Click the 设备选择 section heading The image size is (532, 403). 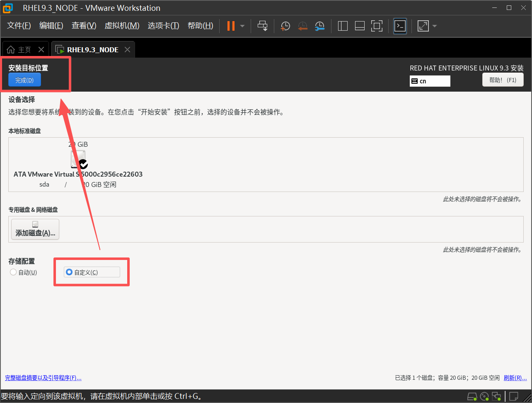point(22,100)
